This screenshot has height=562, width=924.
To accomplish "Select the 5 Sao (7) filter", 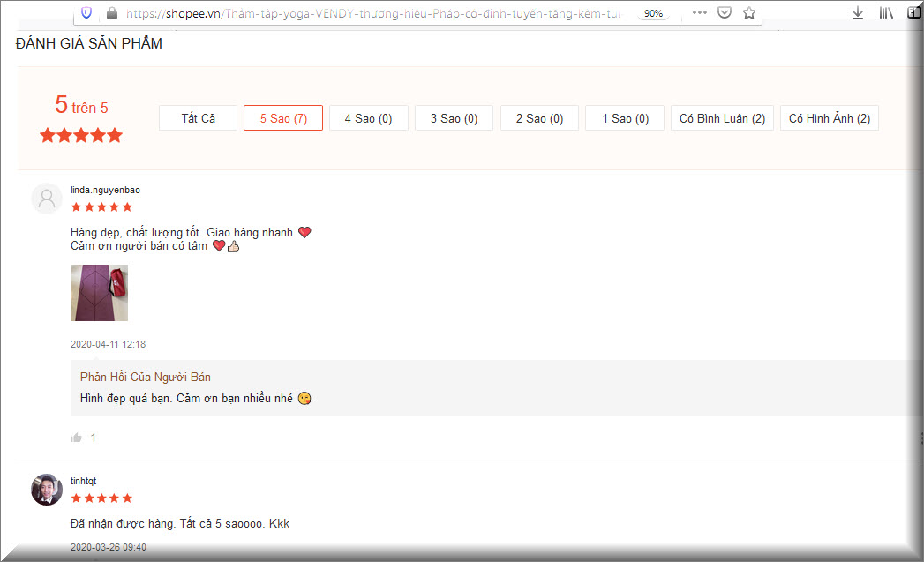I will point(283,118).
